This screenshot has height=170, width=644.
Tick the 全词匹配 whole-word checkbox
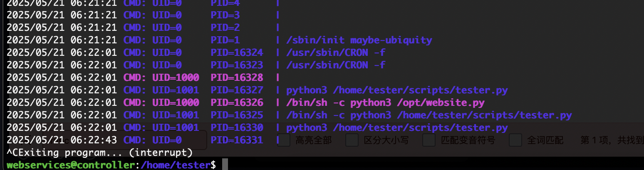(x=515, y=140)
